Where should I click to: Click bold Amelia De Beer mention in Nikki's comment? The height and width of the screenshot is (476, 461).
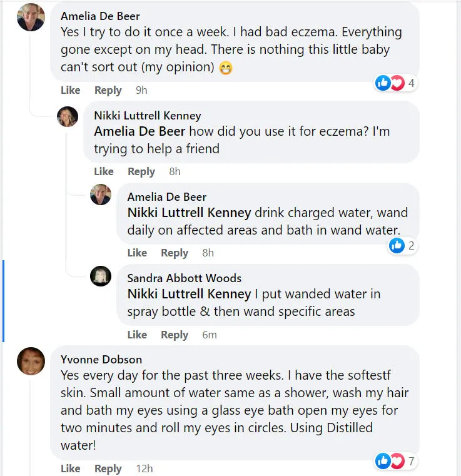(x=139, y=131)
